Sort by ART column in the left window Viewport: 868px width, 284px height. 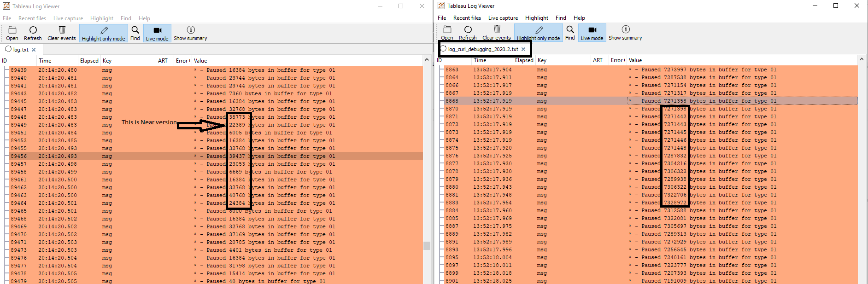(x=165, y=61)
